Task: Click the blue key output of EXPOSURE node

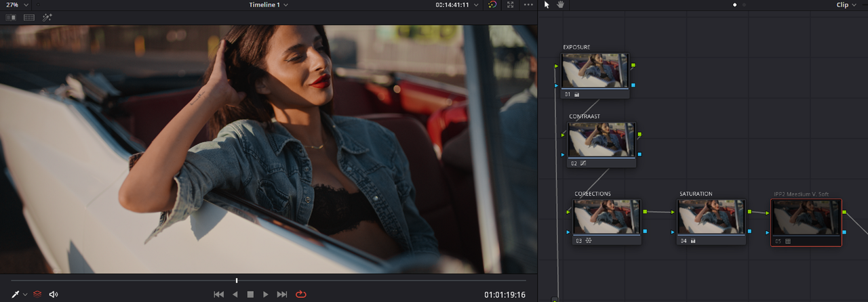Action: coord(633,85)
